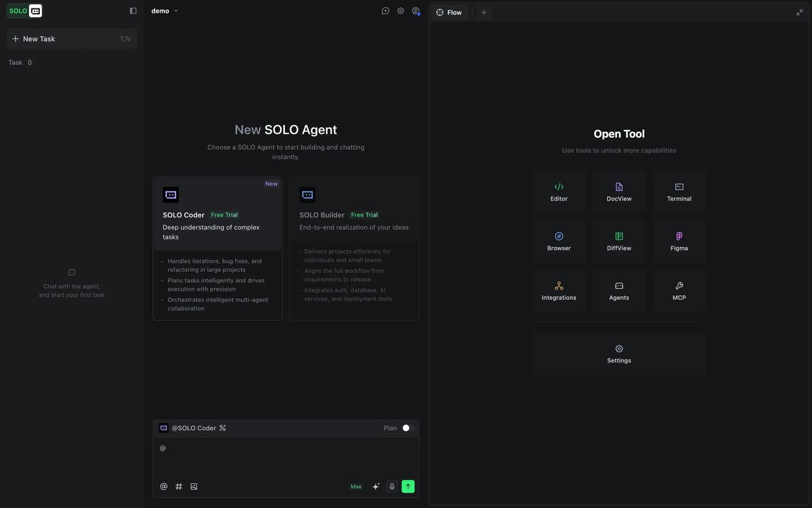Image resolution: width=812 pixels, height=508 pixels.
Task: Open the Browser tool
Action: pos(558,240)
